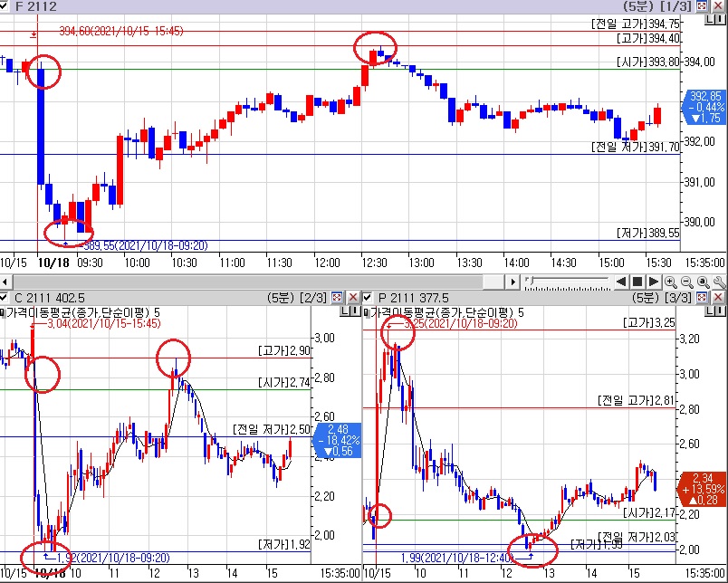Maximize the F 2112 chart pane
The width and height of the screenshot is (728, 583).
pos(702,6)
